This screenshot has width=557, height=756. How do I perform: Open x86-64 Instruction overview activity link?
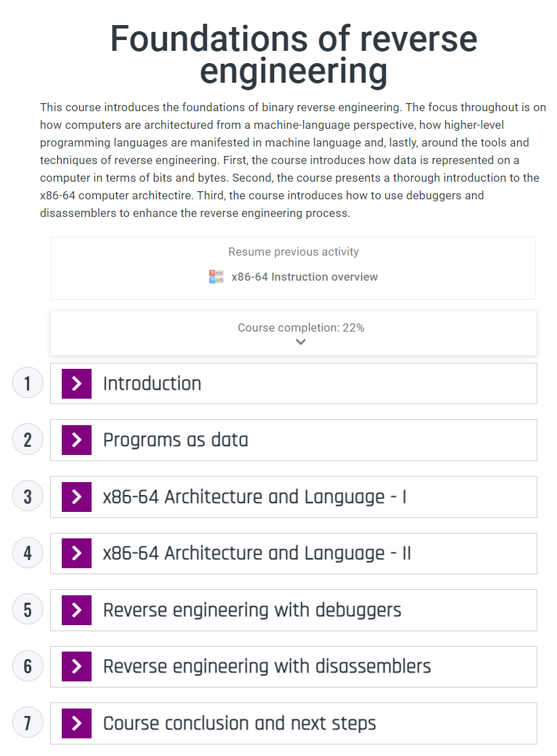pyautogui.click(x=305, y=277)
